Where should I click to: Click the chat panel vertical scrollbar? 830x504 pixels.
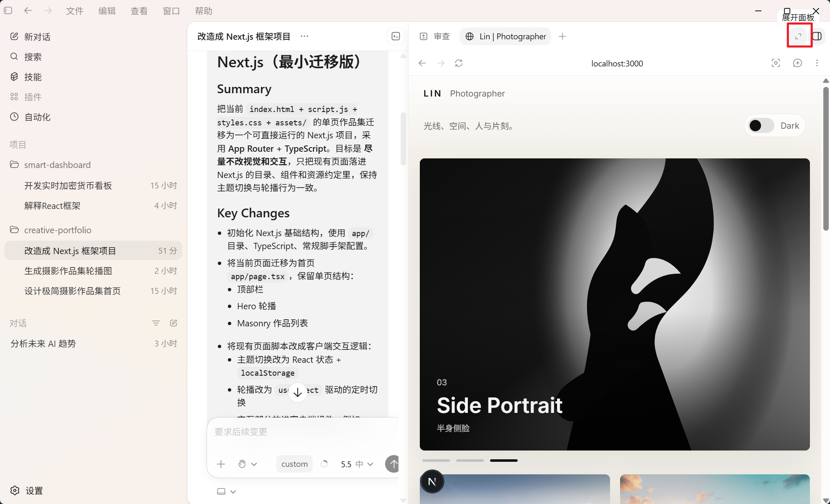[403, 139]
